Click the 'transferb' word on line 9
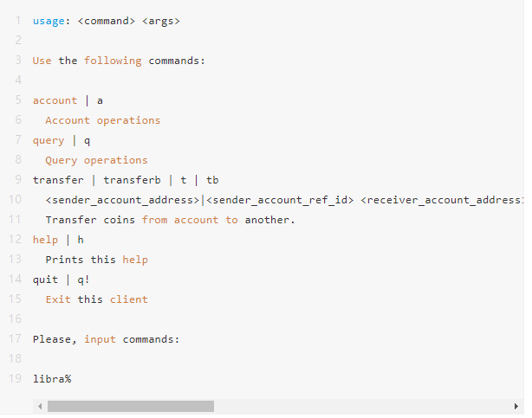 [132, 180]
